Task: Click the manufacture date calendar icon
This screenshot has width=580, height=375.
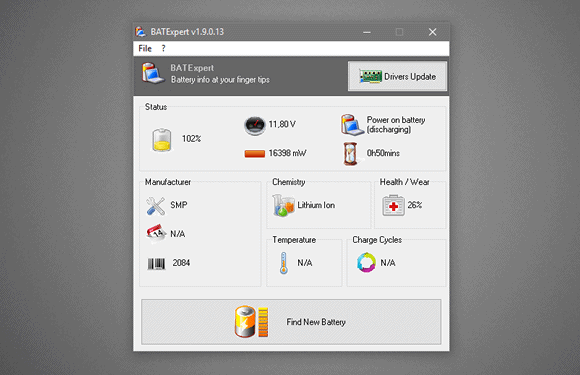Action: [156, 233]
